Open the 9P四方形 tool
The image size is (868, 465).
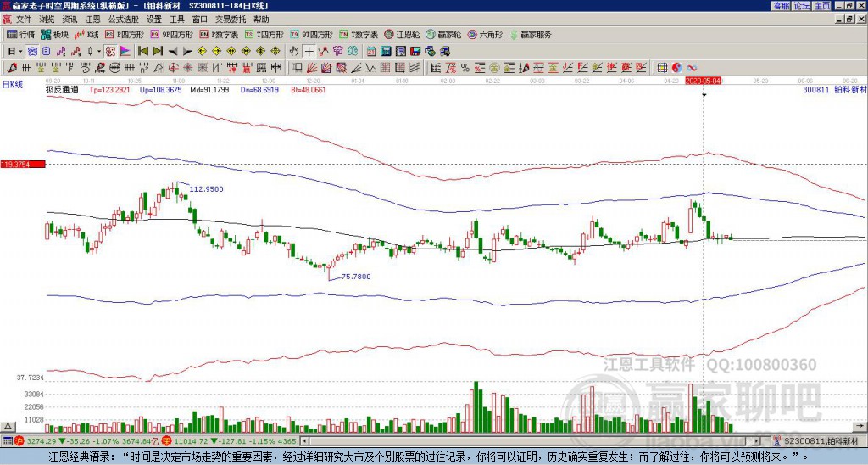(x=172, y=34)
